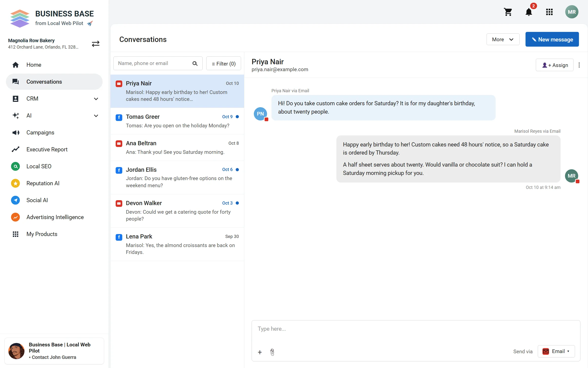The width and height of the screenshot is (588, 368).
Task: Go to Home
Action: 54,65
